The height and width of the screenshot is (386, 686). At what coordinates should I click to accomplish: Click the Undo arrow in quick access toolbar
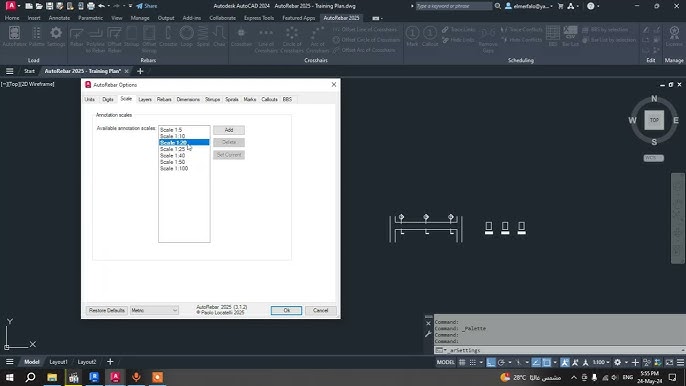[102, 6]
